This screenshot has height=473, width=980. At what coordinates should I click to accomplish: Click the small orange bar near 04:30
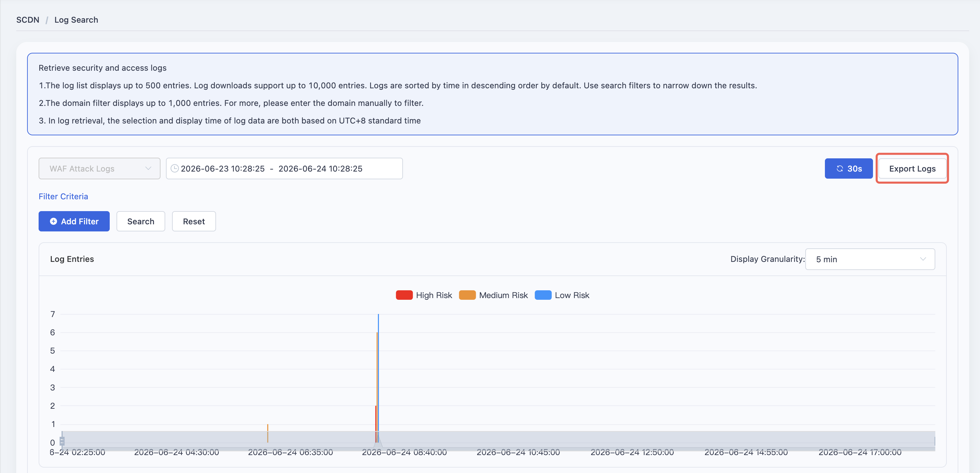point(268,433)
